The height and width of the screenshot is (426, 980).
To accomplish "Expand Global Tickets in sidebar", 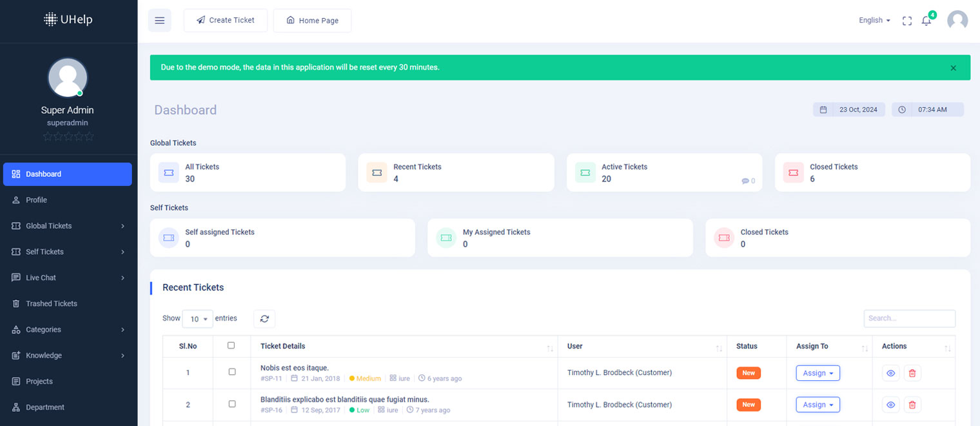I will (x=68, y=226).
